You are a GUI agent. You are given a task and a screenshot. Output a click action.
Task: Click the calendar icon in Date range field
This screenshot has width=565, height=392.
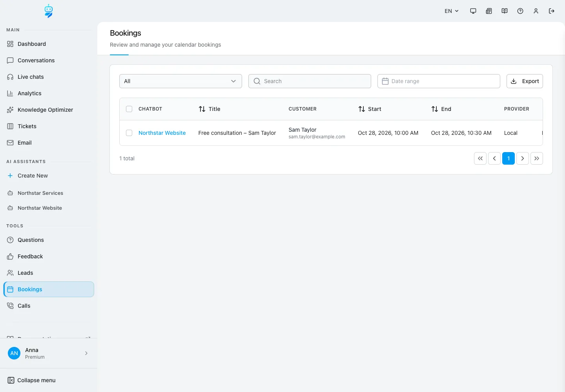tap(385, 81)
